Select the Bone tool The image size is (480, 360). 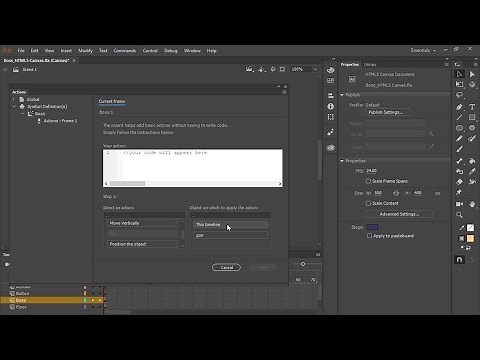pyautogui.click(x=460, y=161)
